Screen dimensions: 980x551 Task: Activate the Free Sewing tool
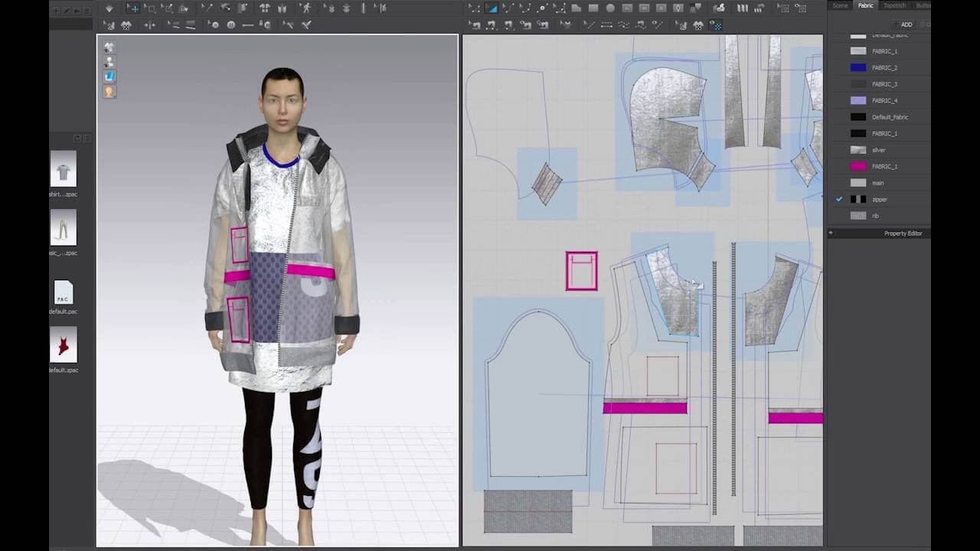pyautogui.click(x=623, y=24)
